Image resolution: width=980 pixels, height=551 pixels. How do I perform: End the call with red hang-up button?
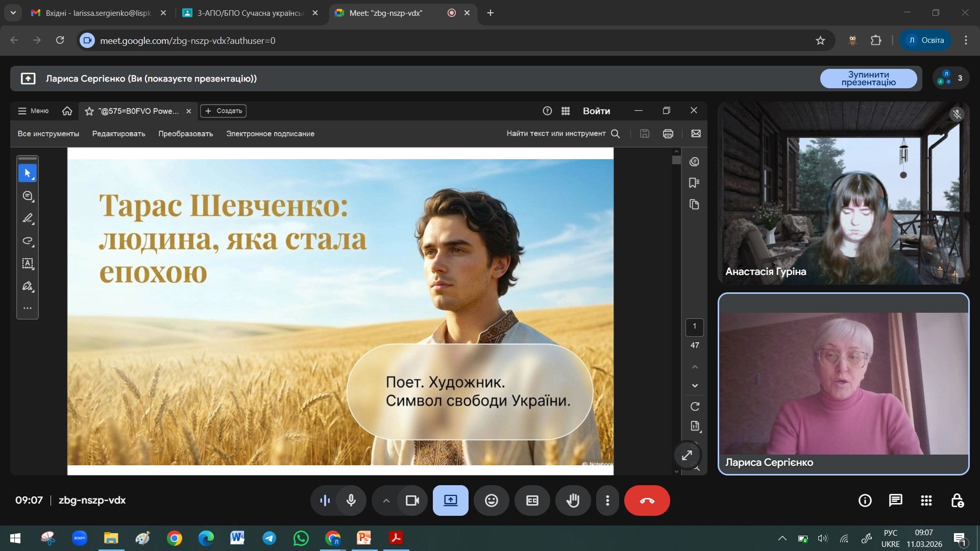tap(647, 500)
